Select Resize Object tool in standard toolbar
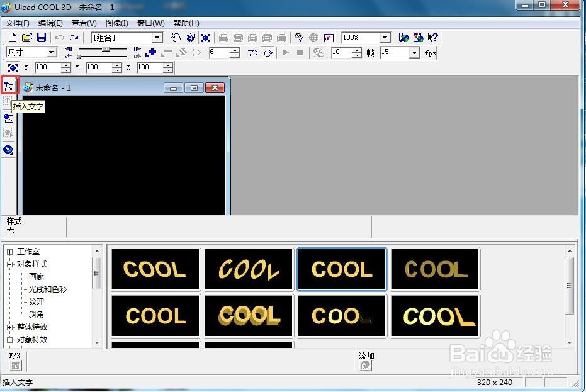Screen dimensions: 586x392 (205, 37)
